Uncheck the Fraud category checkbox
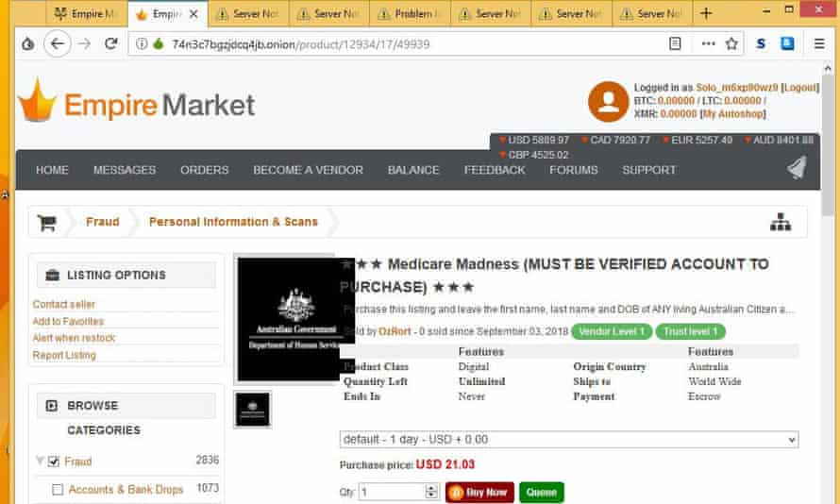Image resolution: width=840 pixels, height=504 pixels. pos(53,462)
